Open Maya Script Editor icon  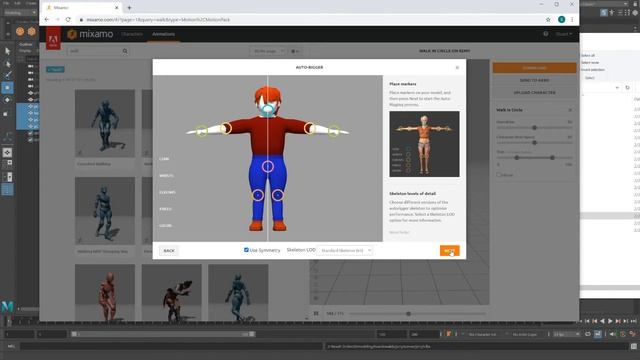click(634, 346)
